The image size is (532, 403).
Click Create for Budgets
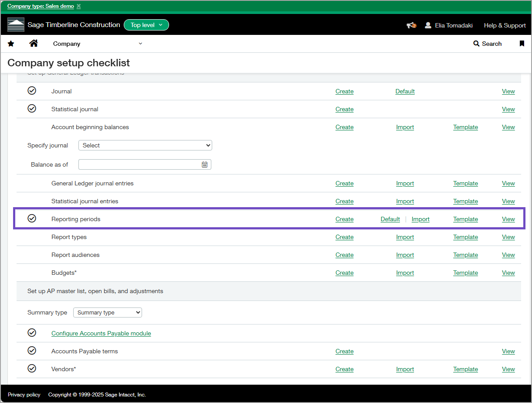344,273
